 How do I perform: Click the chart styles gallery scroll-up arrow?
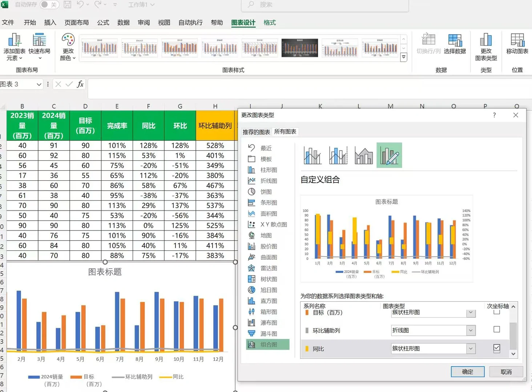[403, 39]
